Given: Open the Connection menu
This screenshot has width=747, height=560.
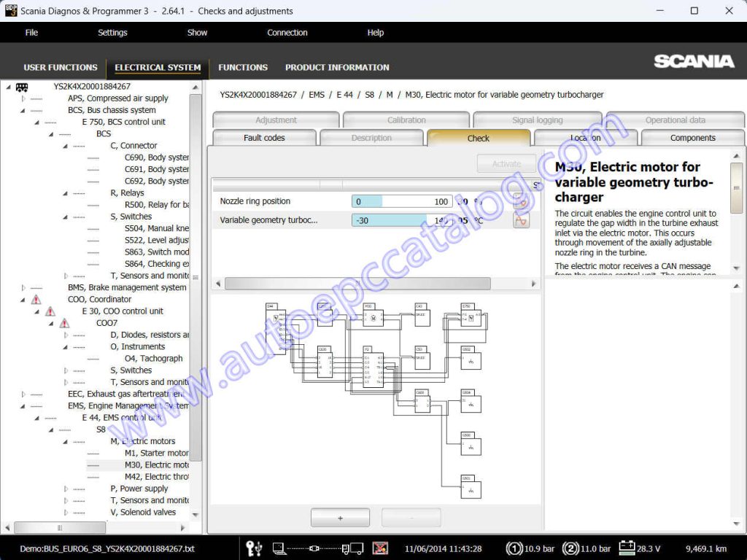Looking at the screenshot, I should point(287,32).
